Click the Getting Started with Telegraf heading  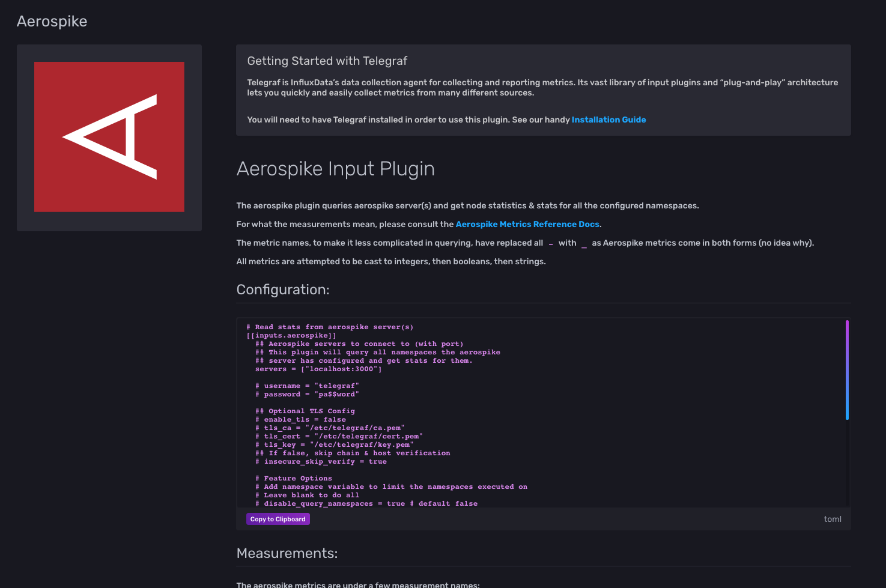pos(327,61)
